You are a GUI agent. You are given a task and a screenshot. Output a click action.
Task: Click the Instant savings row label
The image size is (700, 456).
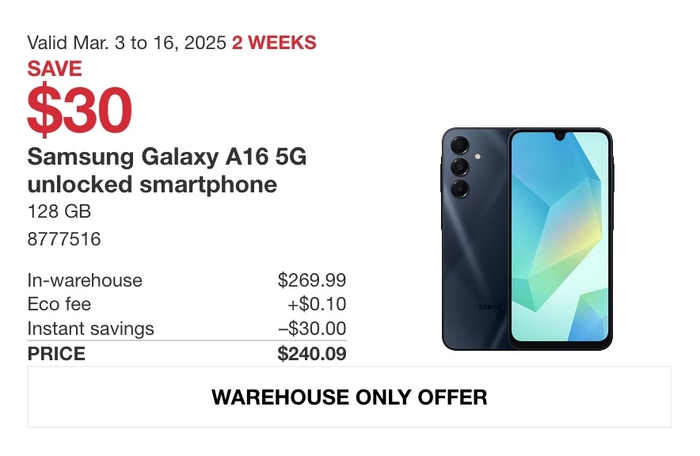click(91, 328)
